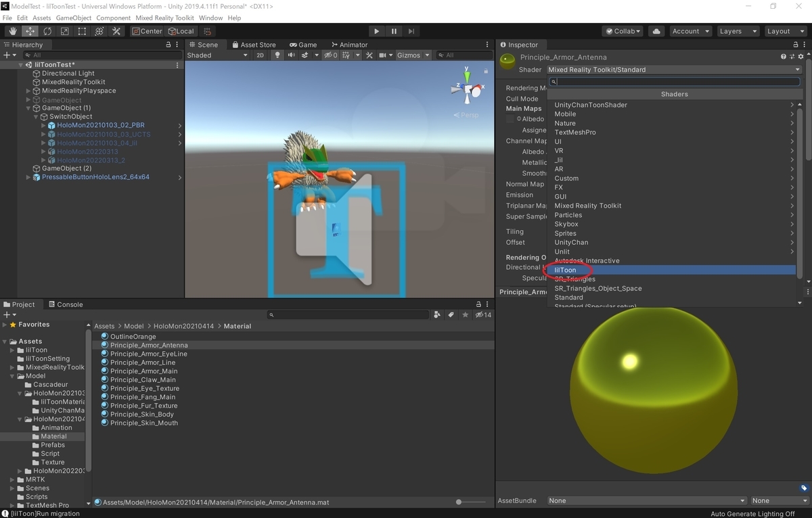Click the Step frame button
The width and height of the screenshot is (812, 518).
[x=411, y=31]
